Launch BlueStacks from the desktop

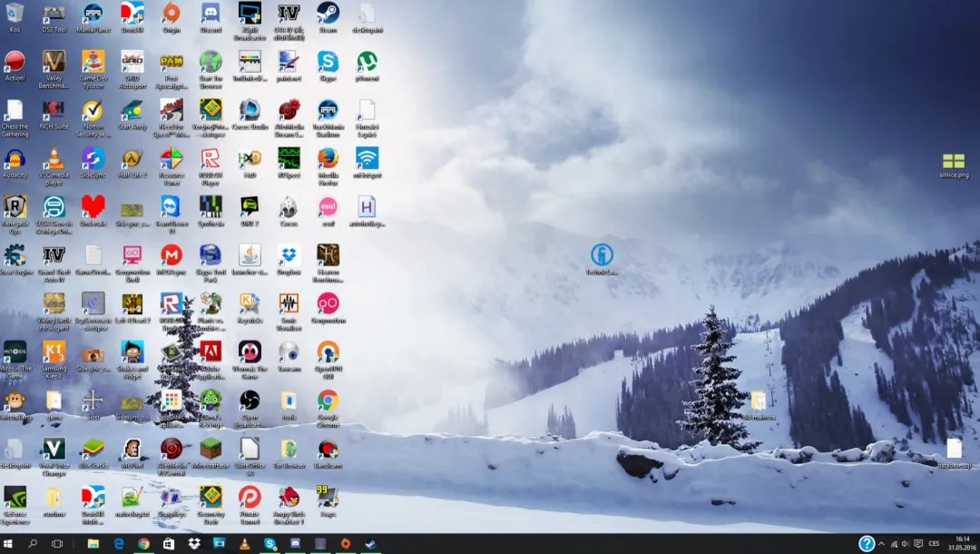[93, 453]
